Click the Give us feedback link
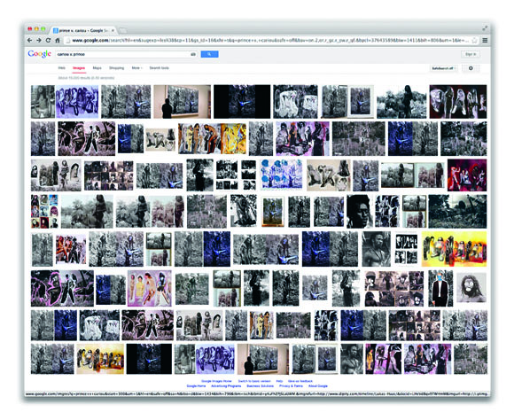514x420 pixels. coord(300,381)
